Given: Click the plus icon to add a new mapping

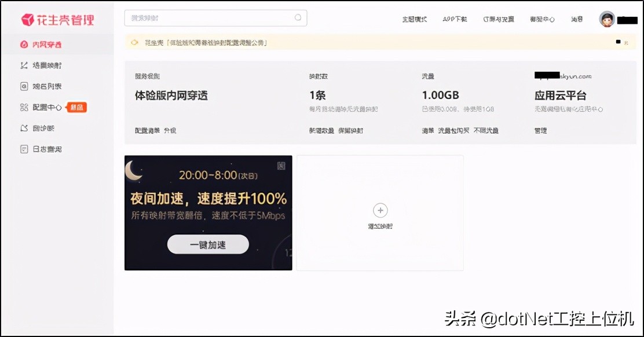Looking at the screenshot, I should click(380, 211).
